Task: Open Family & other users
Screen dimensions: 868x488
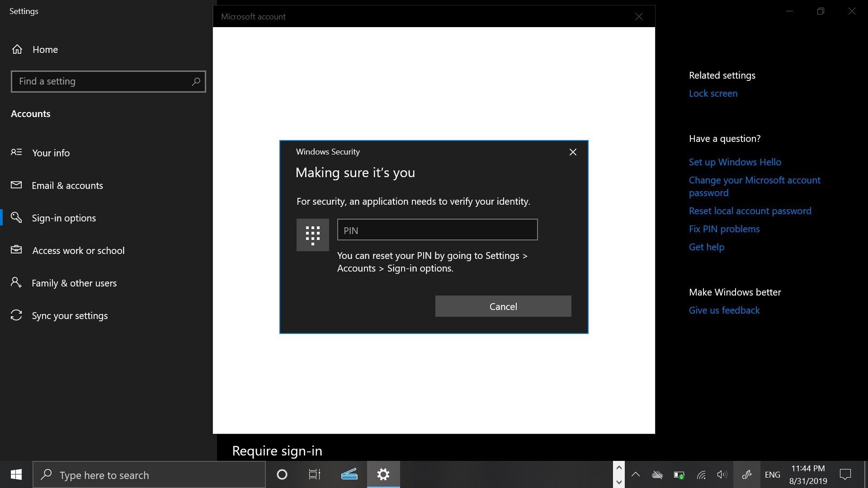Action: pos(74,283)
